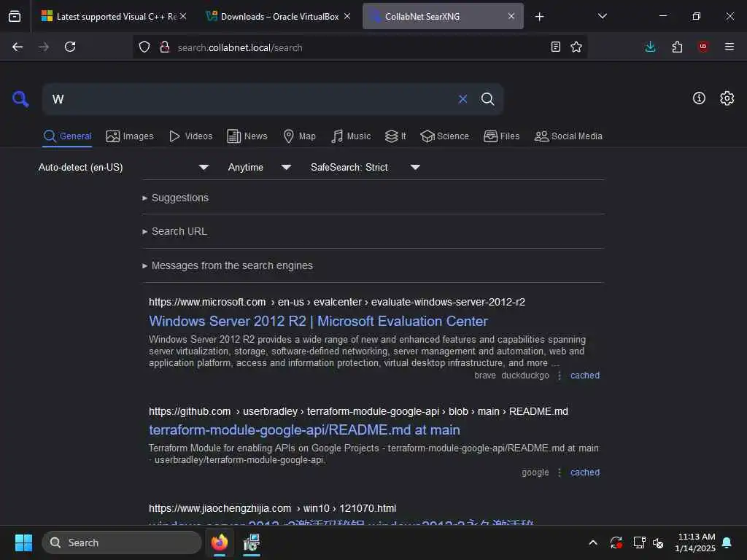
Task: Bookmark this page with the star
Action: pos(576,47)
